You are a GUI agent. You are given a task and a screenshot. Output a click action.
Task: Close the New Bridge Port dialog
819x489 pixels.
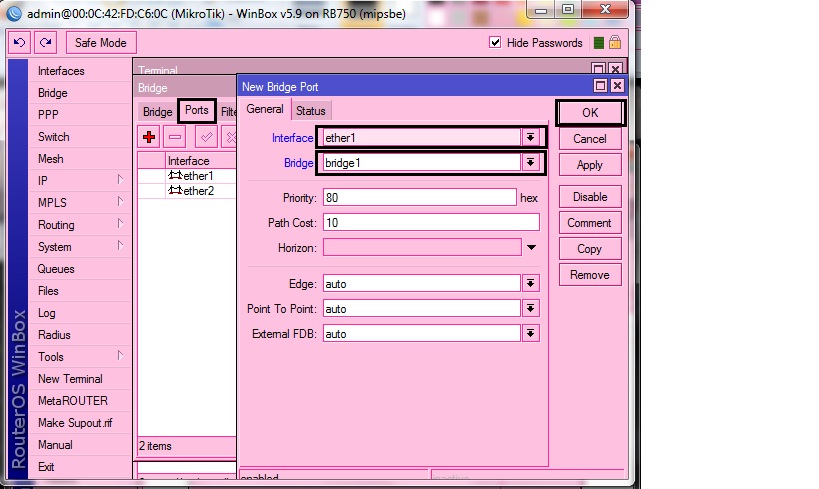click(x=617, y=86)
